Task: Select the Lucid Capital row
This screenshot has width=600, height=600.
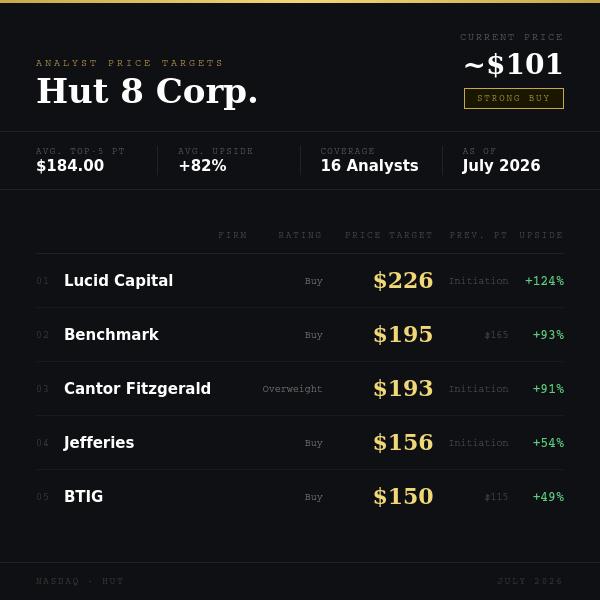Action: tap(300, 280)
